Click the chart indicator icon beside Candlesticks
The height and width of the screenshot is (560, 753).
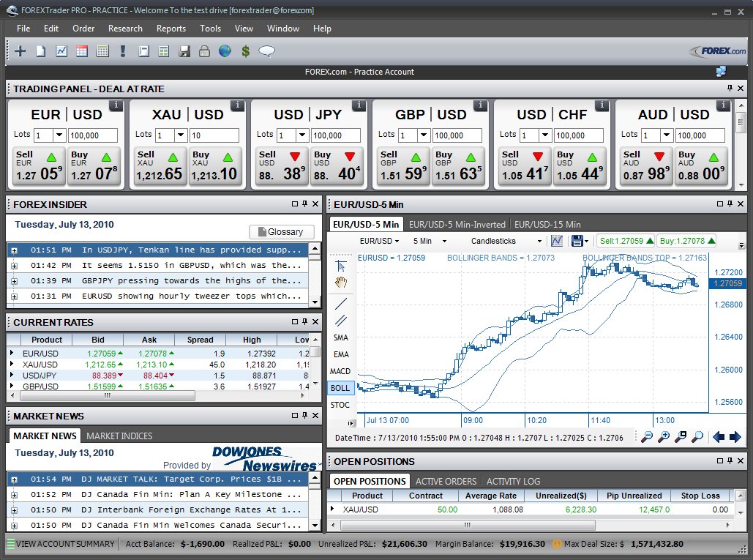coord(557,241)
